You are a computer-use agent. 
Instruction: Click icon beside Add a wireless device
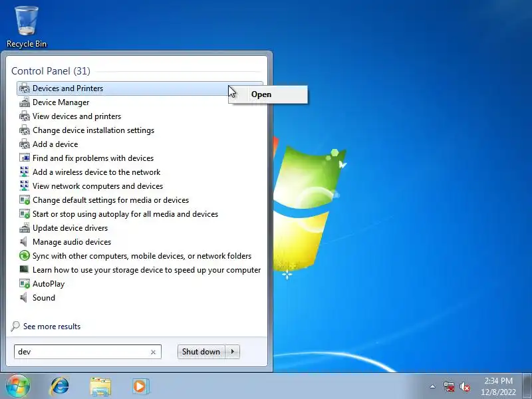[x=25, y=172]
